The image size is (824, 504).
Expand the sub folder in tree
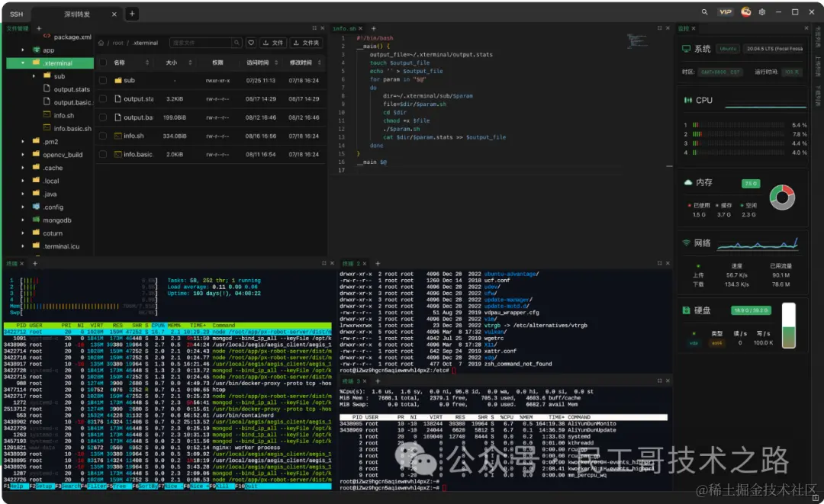coord(34,76)
